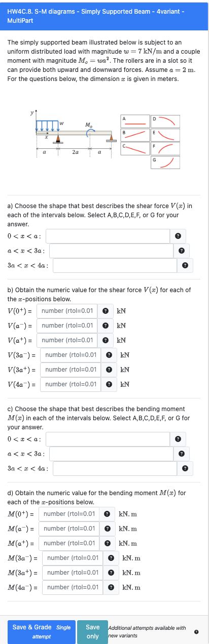This screenshot has width=209, height=644.
Task: Click help icon for shear shape 0<x<a
Action: [178, 236]
